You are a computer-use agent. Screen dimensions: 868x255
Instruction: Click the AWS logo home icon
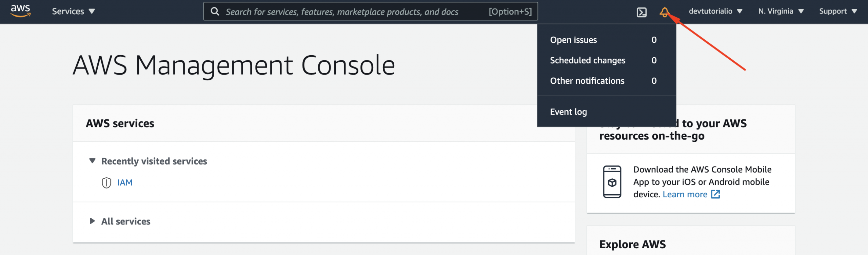[x=21, y=11]
